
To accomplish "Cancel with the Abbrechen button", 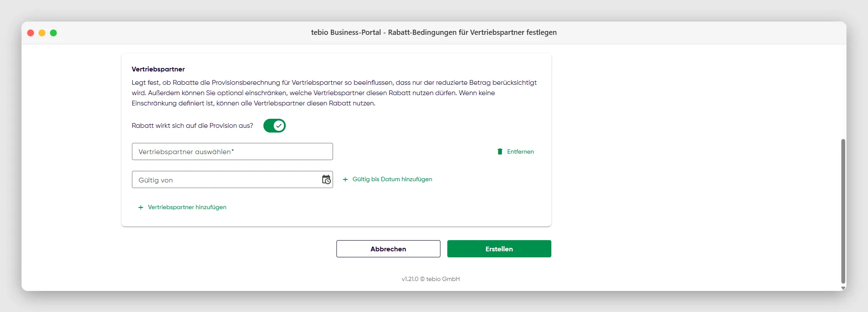I will click(x=388, y=249).
